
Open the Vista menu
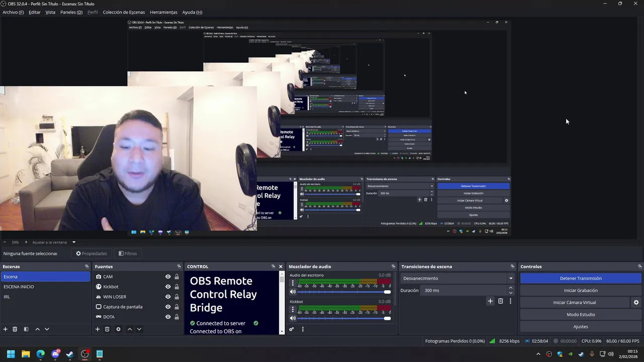click(x=50, y=12)
